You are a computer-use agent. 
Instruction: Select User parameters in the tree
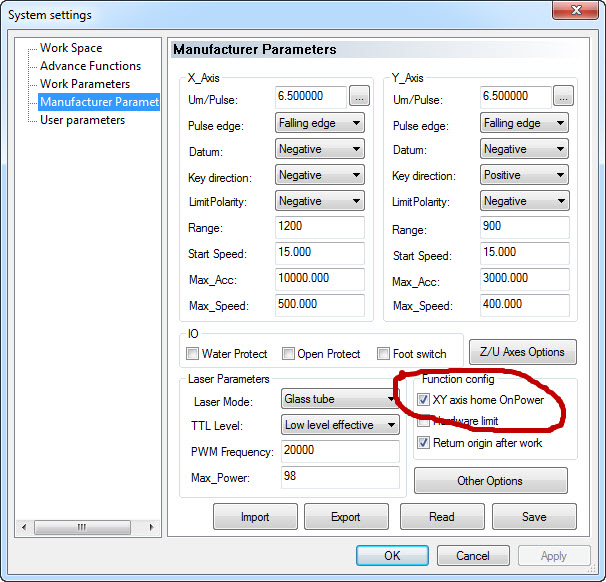point(82,120)
